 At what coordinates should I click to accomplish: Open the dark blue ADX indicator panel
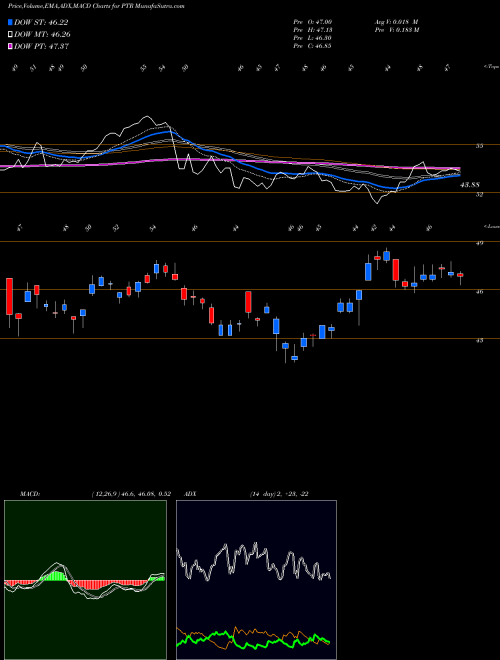point(256,580)
